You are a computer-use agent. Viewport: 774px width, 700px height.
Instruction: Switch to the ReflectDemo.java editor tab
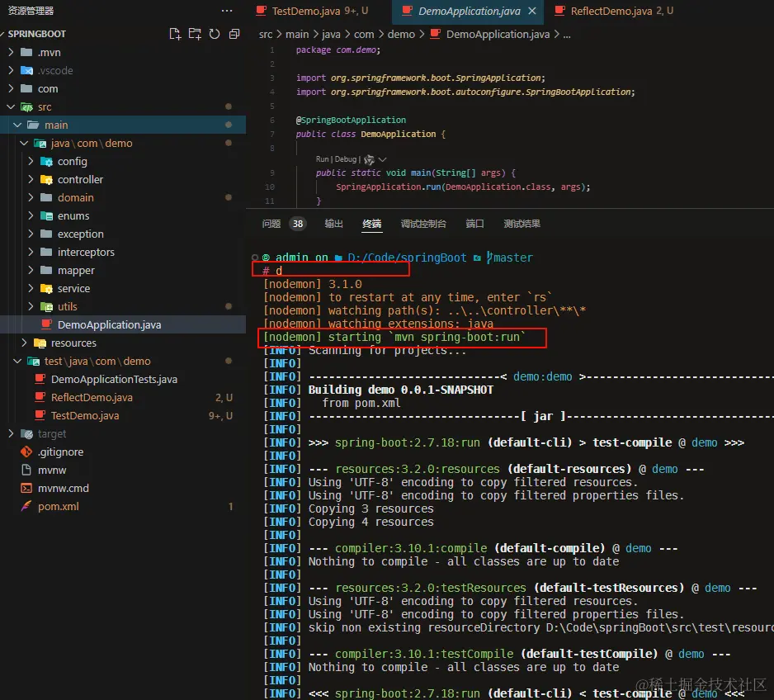(614, 11)
